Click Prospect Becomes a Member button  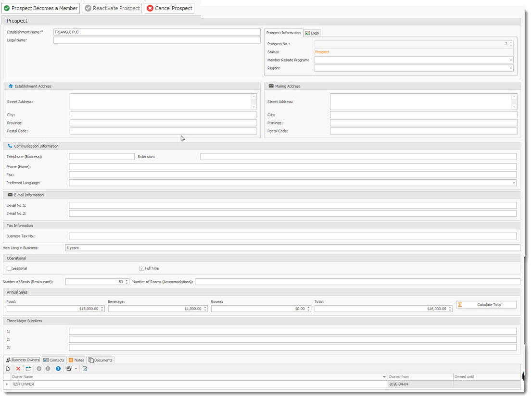[x=41, y=8]
